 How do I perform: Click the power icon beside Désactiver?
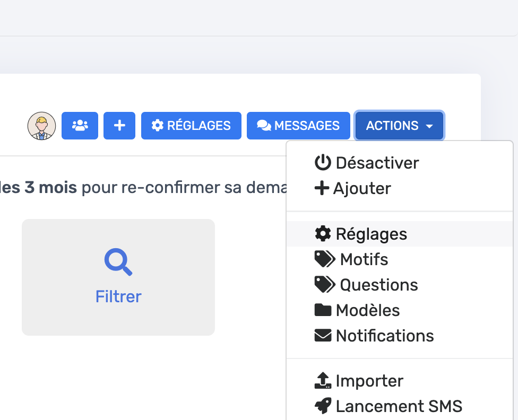click(x=323, y=162)
